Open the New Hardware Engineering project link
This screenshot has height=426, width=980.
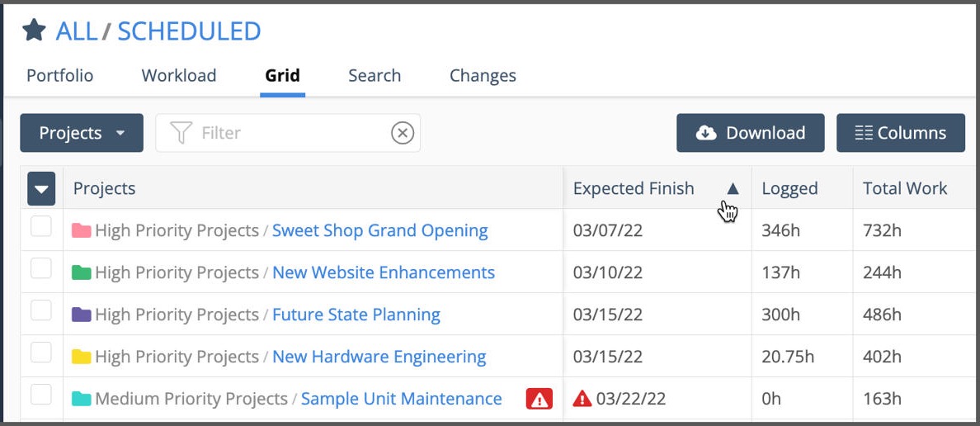click(379, 357)
